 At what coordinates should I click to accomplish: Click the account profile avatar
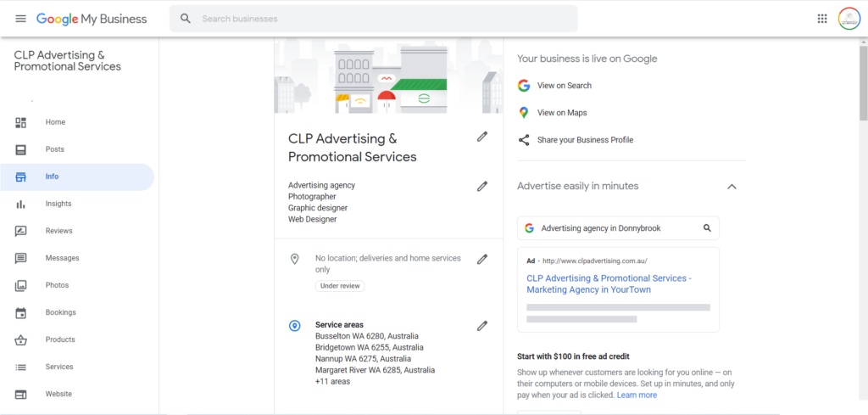click(x=849, y=19)
